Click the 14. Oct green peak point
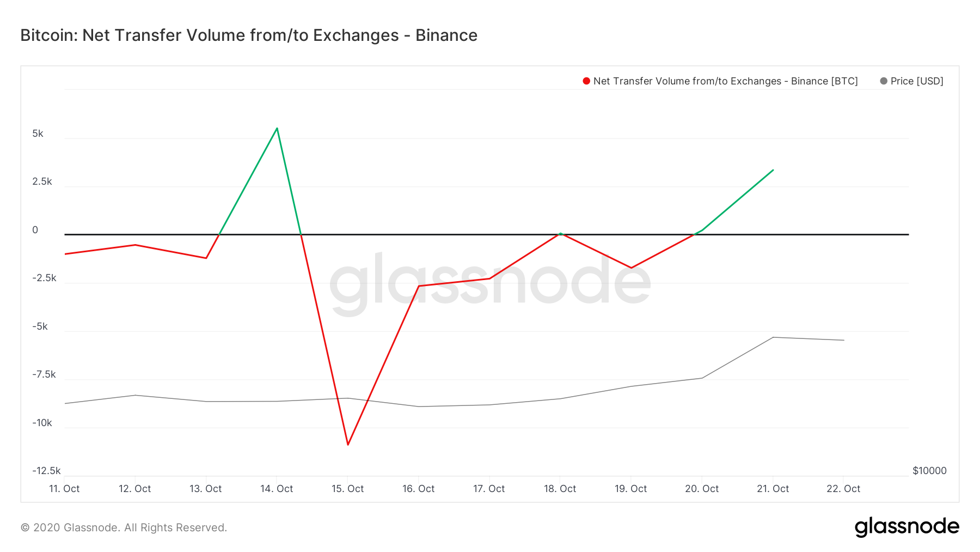Viewport: 980px width, 552px height. click(277, 129)
